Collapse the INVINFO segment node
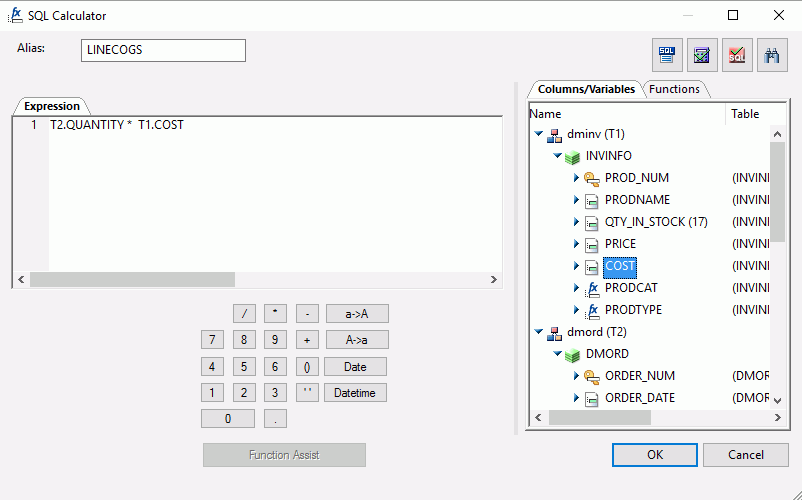The height and width of the screenshot is (500, 802). coord(558,155)
